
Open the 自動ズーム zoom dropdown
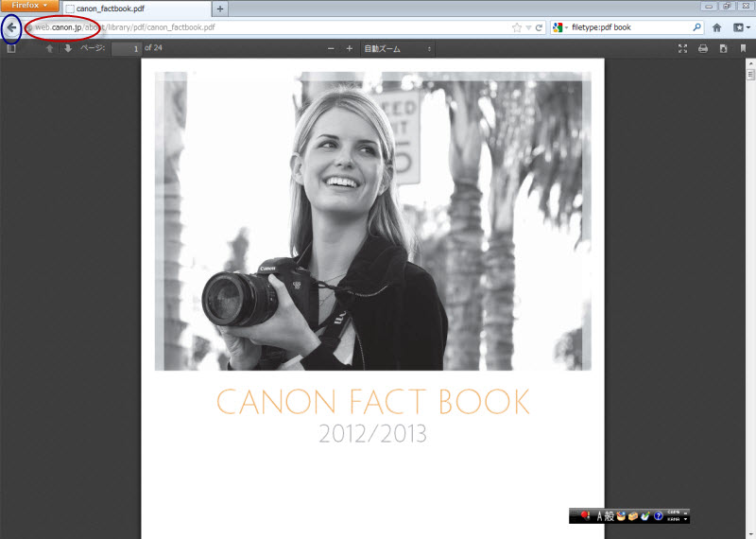pos(398,49)
